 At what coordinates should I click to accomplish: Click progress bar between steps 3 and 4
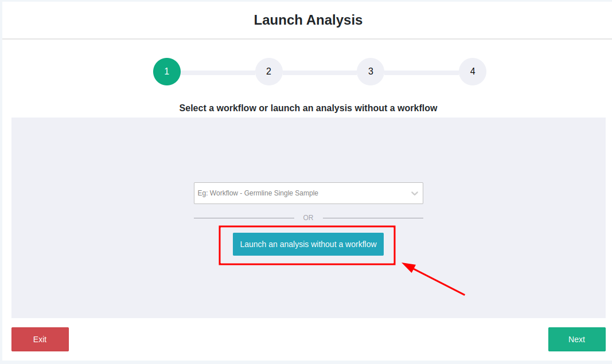click(422, 73)
